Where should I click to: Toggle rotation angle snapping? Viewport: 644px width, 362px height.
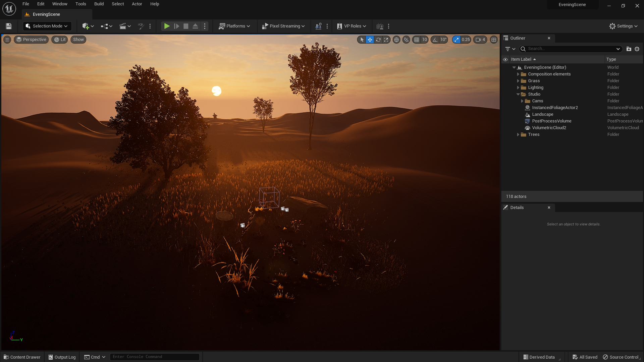tap(435, 40)
